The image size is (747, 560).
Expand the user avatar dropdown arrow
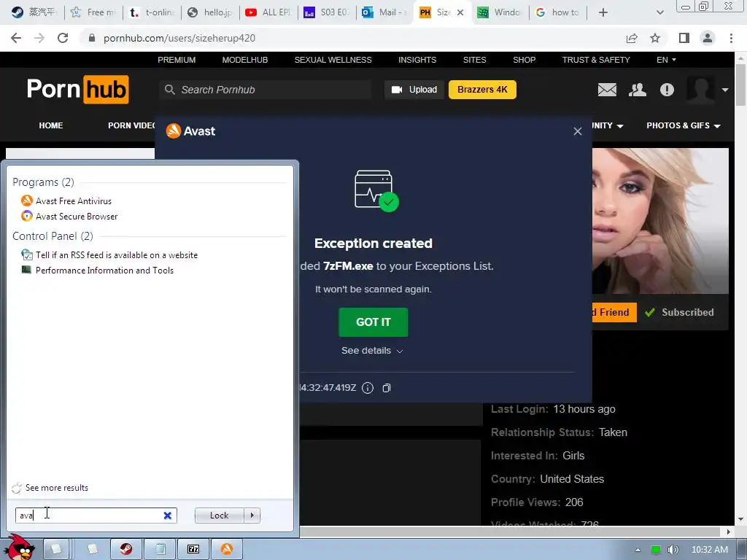pyautogui.click(x=724, y=90)
